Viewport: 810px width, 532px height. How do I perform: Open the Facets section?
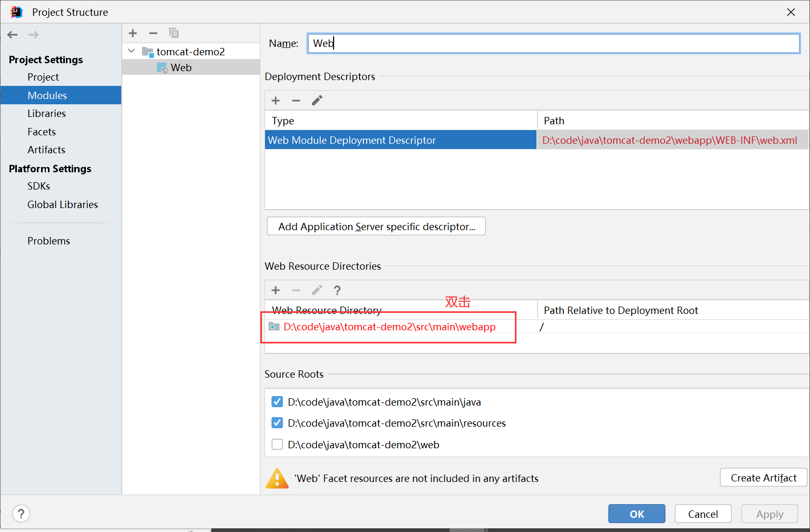click(42, 132)
